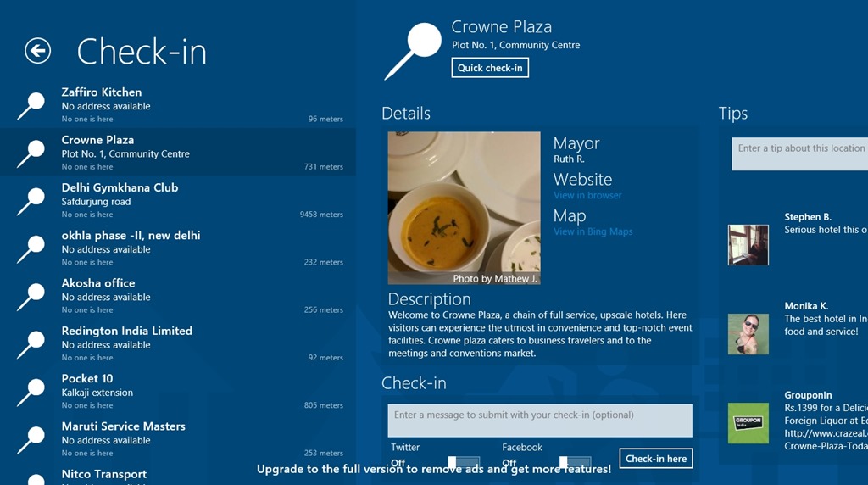The width and height of the screenshot is (868, 485).
Task: Click the Details section heading
Action: tap(406, 113)
